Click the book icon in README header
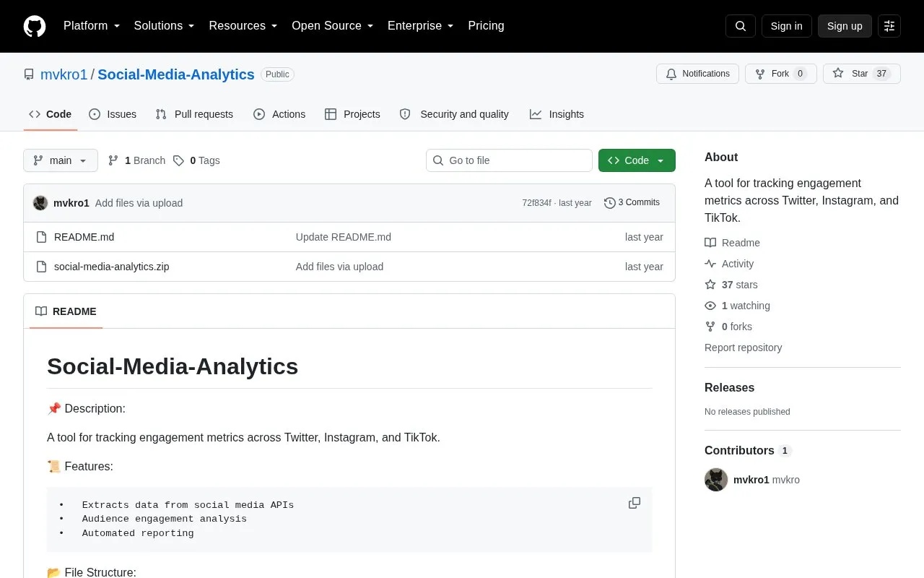This screenshot has height=578, width=924. point(41,311)
